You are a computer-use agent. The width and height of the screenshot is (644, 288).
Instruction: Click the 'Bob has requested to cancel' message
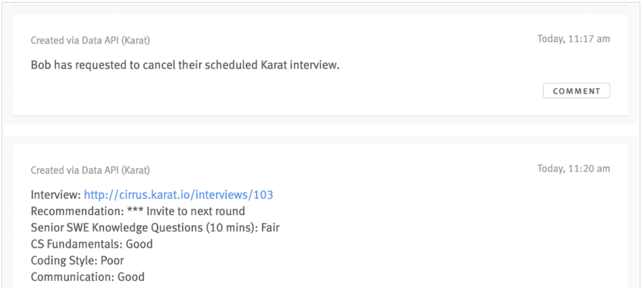185,65
